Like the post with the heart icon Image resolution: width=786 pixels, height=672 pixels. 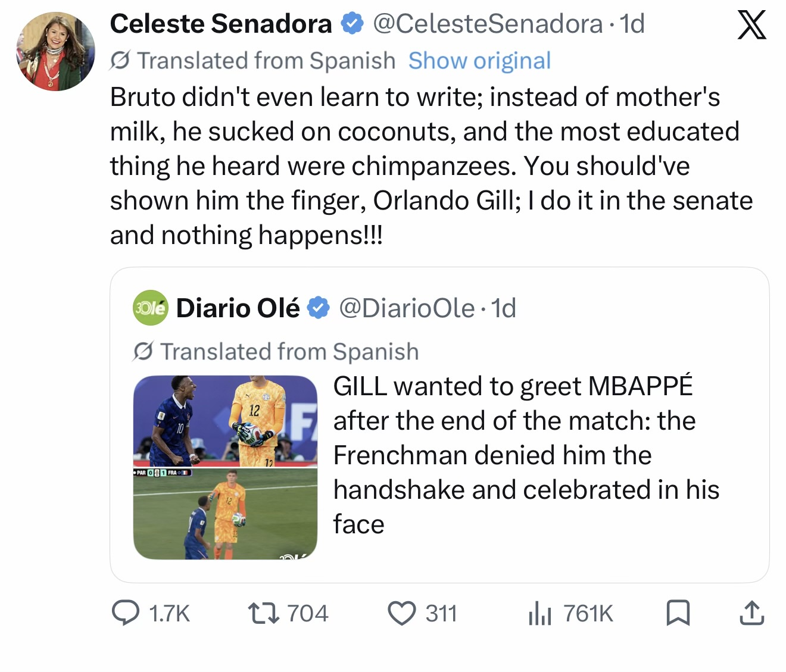pos(402,614)
